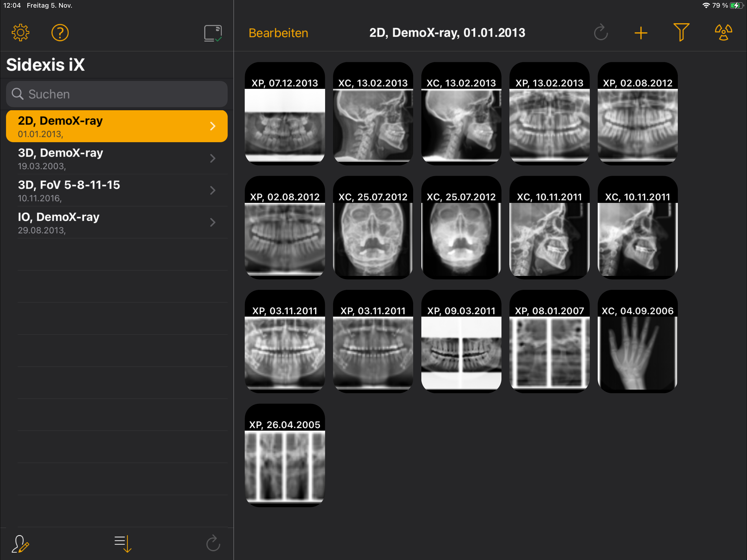The image size is (747, 560).
Task: Select the IO, DemoX-ray patient row
Action: (x=117, y=223)
